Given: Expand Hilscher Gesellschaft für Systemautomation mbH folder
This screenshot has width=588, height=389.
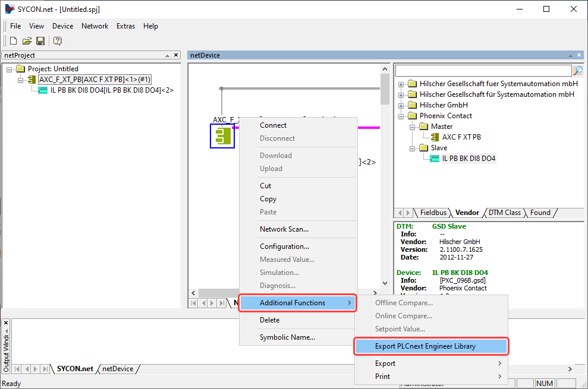Looking at the screenshot, I should coord(401,95).
